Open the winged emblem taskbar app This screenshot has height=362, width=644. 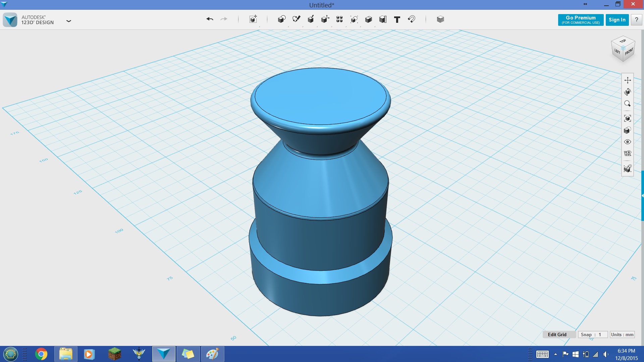139,354
